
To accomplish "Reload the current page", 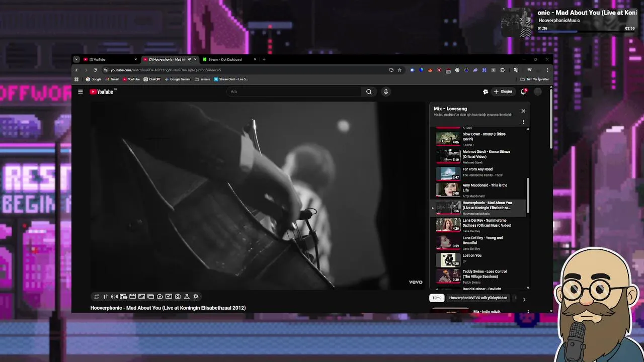I will [x=95, y=70].
